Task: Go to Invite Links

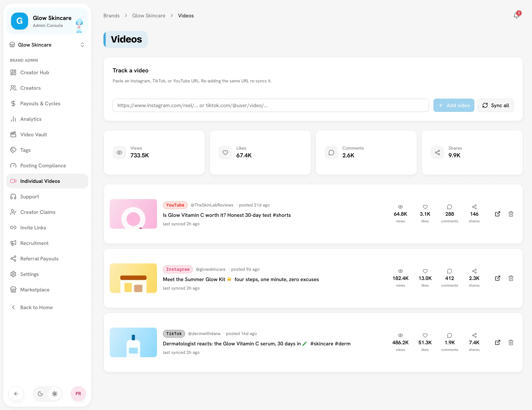Action: pyautogui.click(x=47, y=227)
